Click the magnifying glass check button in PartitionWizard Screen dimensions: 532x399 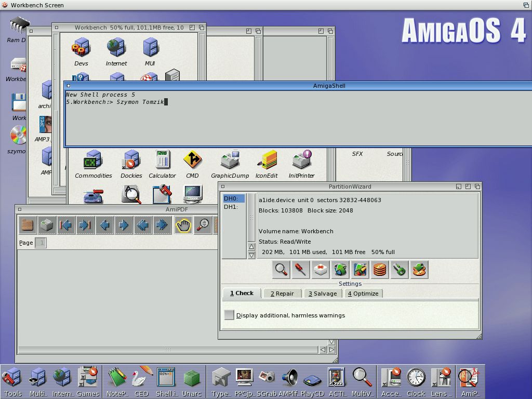pos(281,270)
